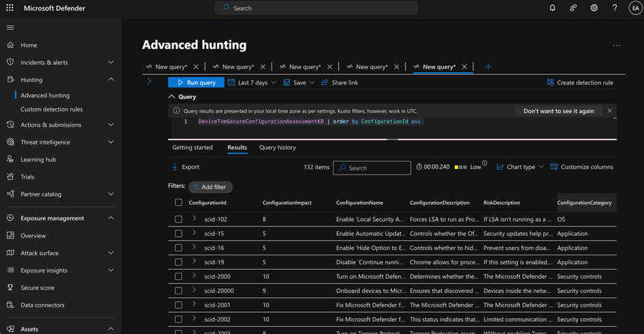Check the scid-2000 row checkbox
The image size is (644, 334).
coord(178,276)
